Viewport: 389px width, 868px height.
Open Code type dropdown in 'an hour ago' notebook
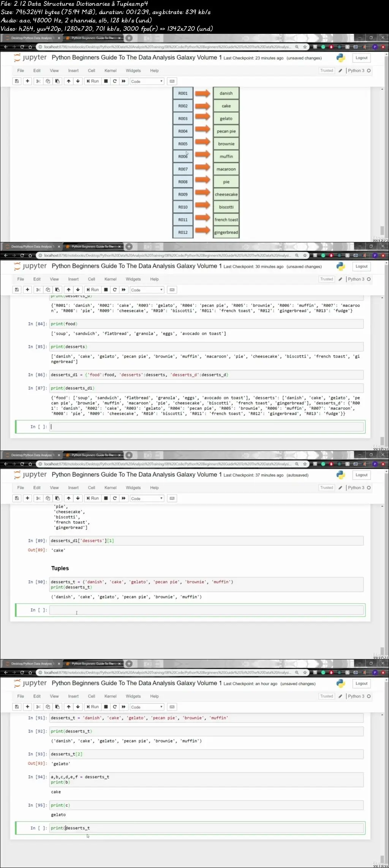(147, 707)
